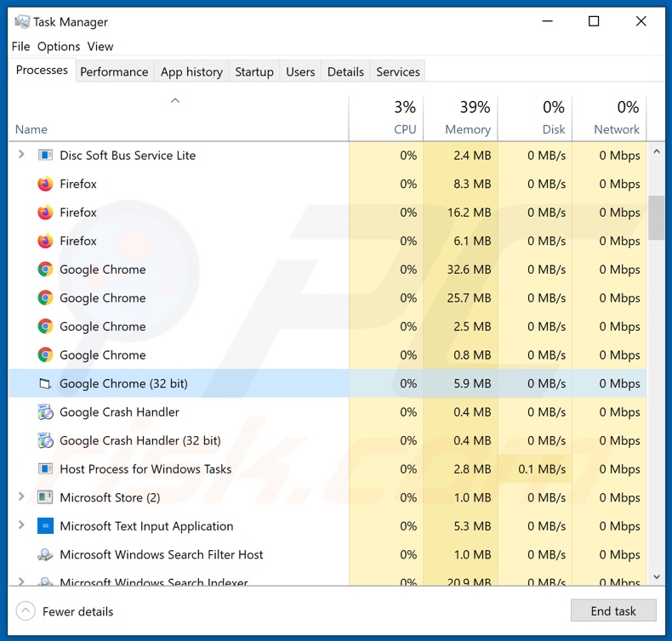672x641 pixels.
Task: Click the 2.8 MB memory value
Action: [472, 469]
